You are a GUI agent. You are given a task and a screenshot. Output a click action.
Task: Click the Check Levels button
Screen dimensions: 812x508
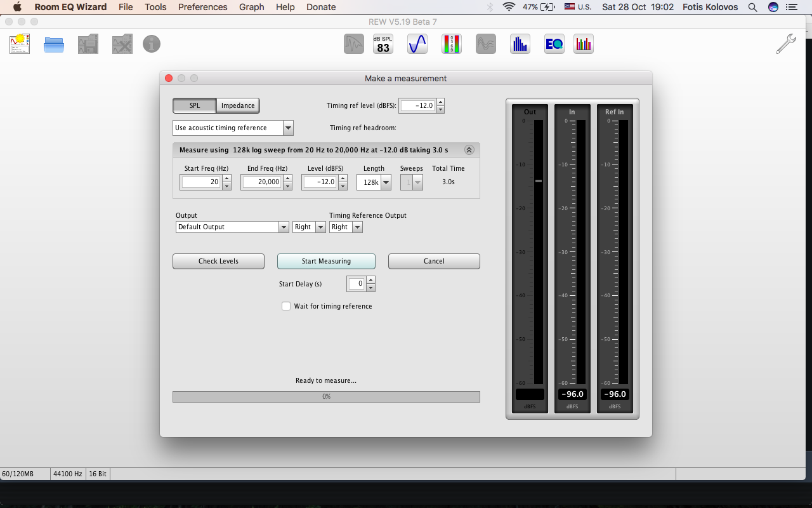(x=218, y=261)
